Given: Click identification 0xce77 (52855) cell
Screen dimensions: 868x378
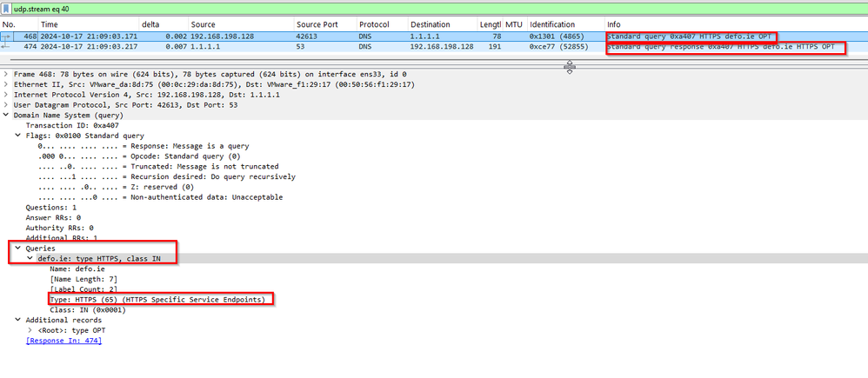Looking at the screenshot, I should 558,47.
